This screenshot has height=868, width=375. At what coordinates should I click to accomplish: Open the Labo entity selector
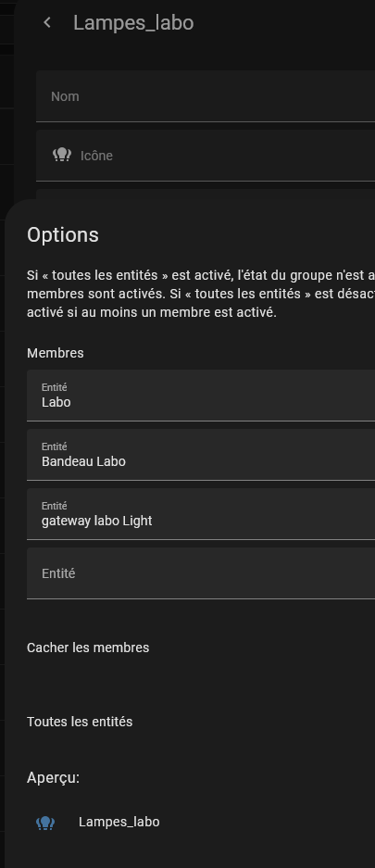pyautogui.click(x=201, y=396)
